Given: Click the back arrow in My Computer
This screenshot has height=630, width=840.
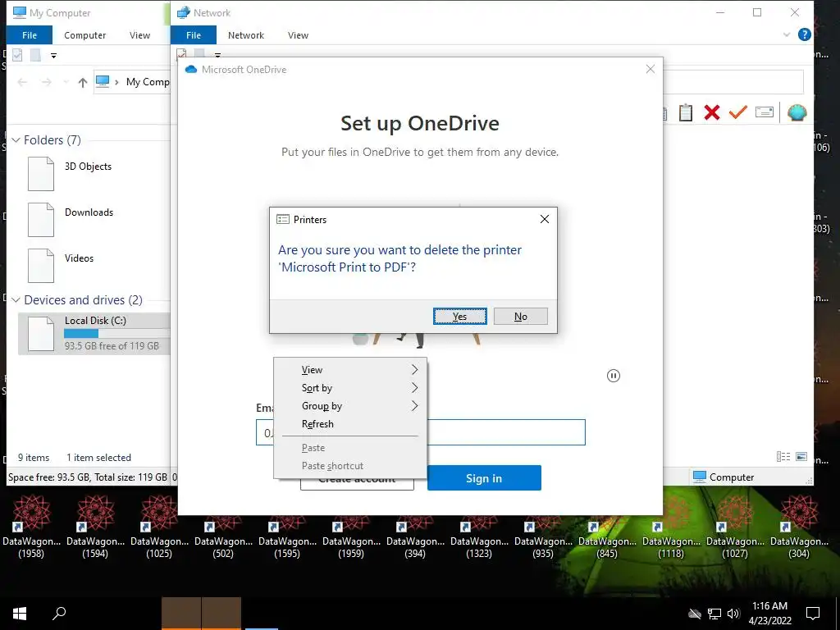Looking at the screenshot, I should [x=22, y=82].
